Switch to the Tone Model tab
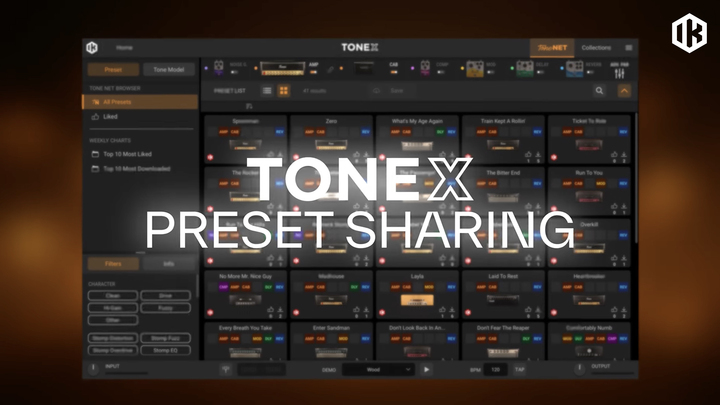Image resolution: width=720 pixels, height=405 pixels. click(167, 70)
